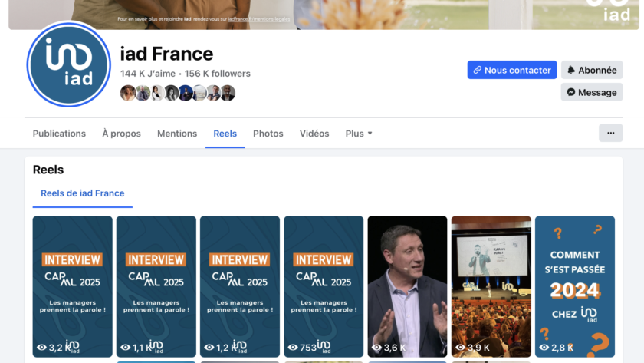Open Message to iad France

591,92
